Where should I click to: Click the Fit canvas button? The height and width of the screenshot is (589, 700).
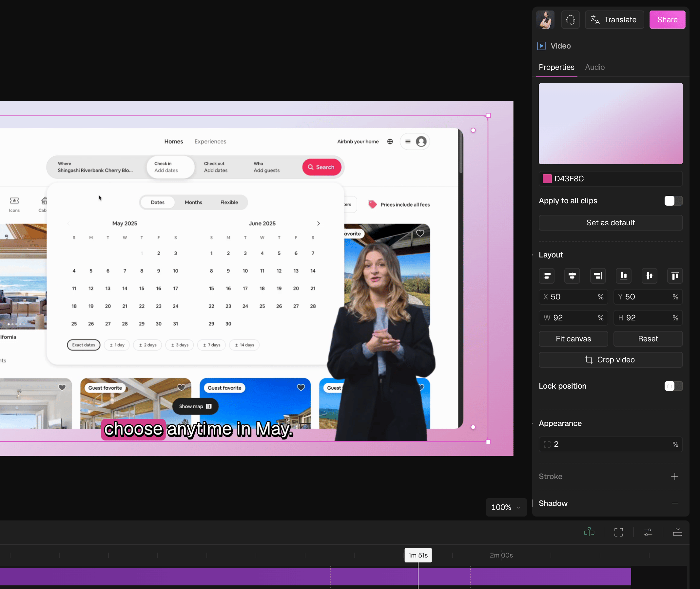pyautogui.click(x=573, y=339)
